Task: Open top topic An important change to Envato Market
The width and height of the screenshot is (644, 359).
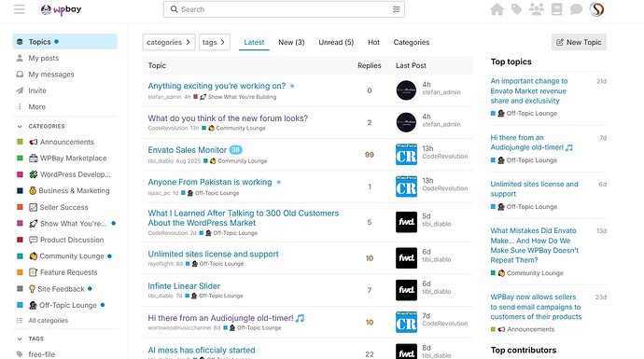Action: tap(529, 90)
